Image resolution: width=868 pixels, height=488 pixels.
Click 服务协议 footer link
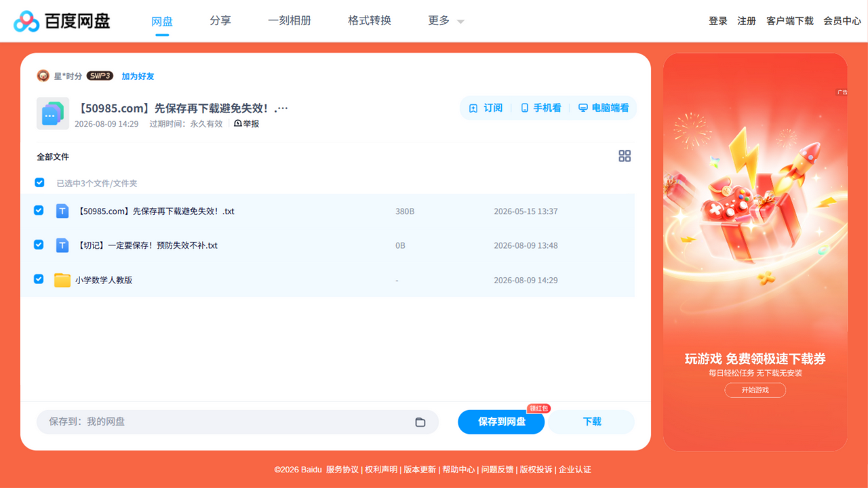342,470
